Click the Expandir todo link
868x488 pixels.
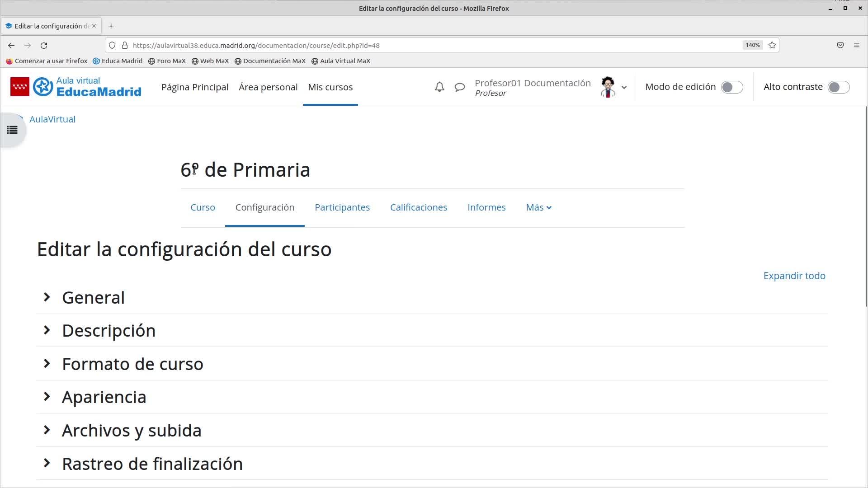pos(794,276)
